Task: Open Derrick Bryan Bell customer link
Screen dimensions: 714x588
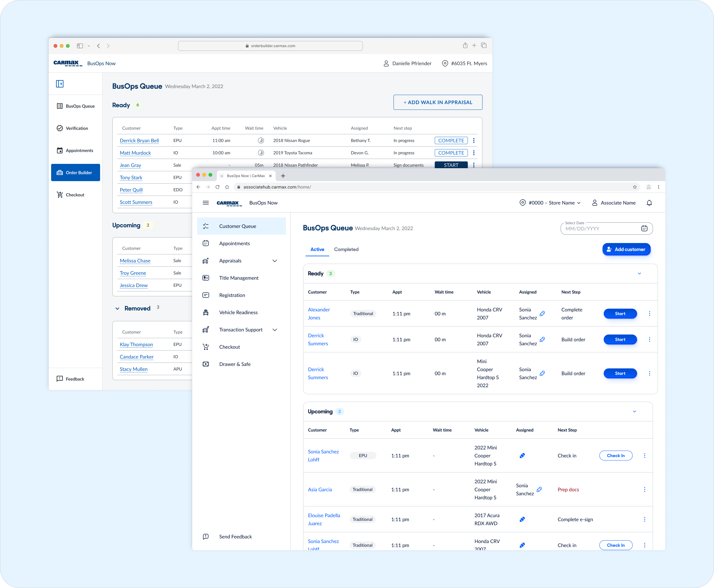Action: [x=139, y=140]
